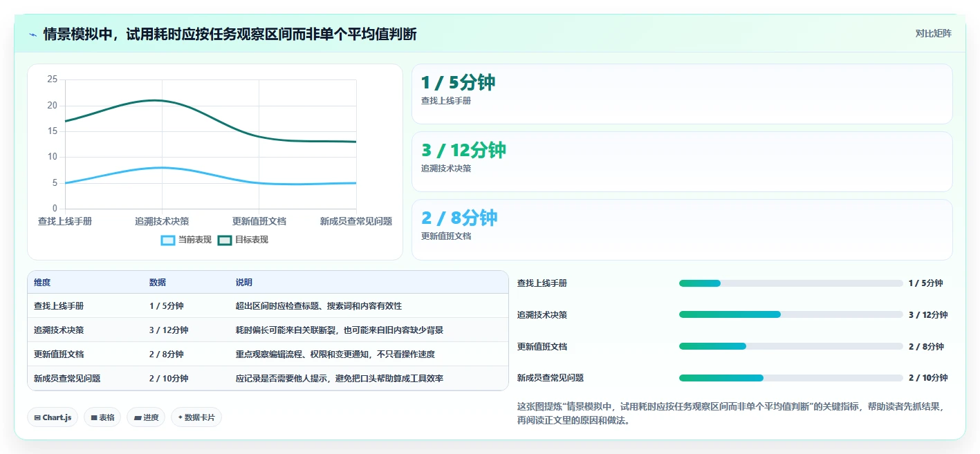
Task: Click description 超出区间时应检查标题、搜索词和内容有效性
Action: [x=319, y=306]
